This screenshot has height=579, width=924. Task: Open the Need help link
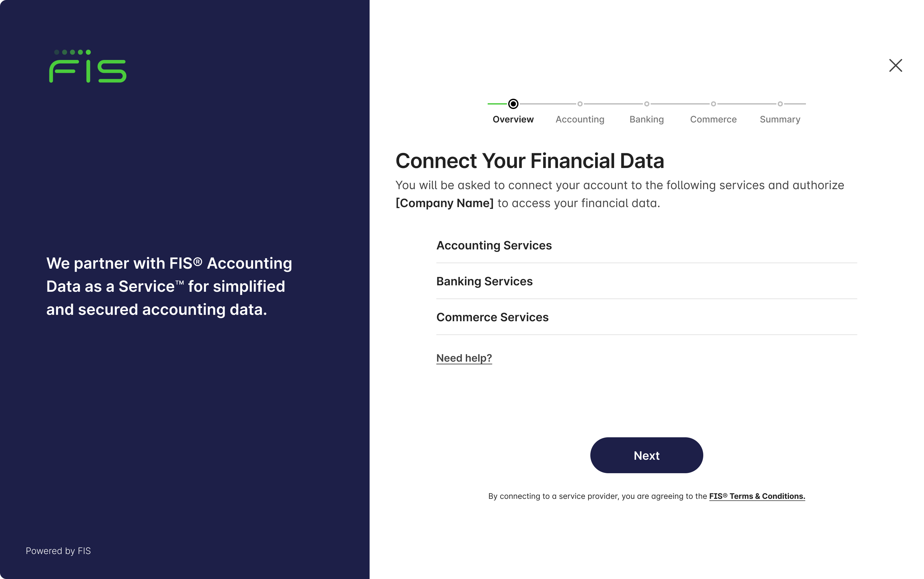point(464,357)
